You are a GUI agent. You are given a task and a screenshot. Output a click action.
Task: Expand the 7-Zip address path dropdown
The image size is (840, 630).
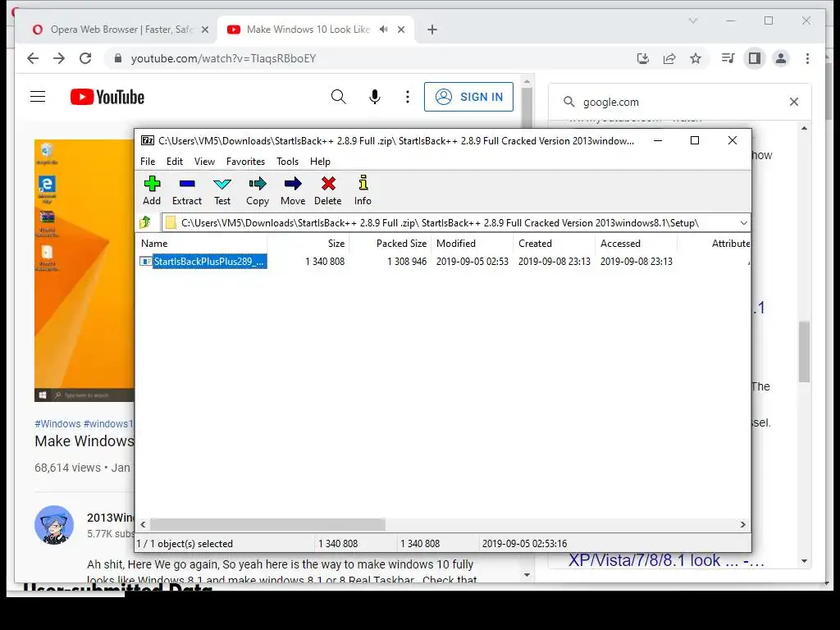pyautogui.click(x=743, y=223)
